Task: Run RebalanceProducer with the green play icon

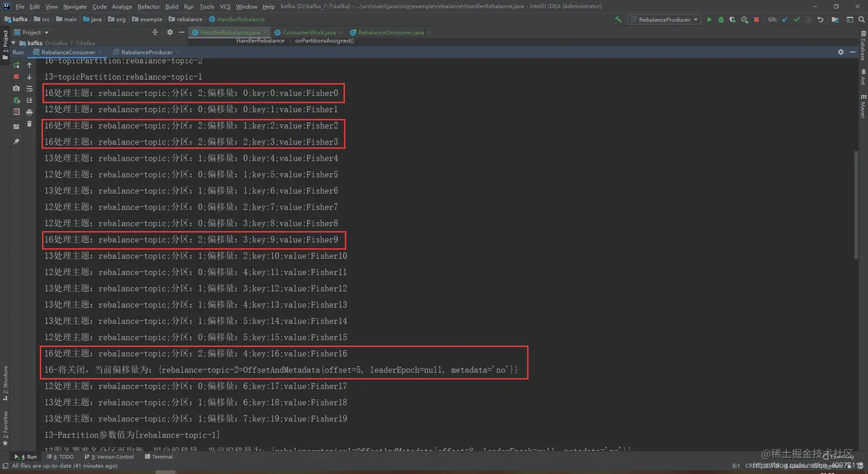Action: (710, 20)
